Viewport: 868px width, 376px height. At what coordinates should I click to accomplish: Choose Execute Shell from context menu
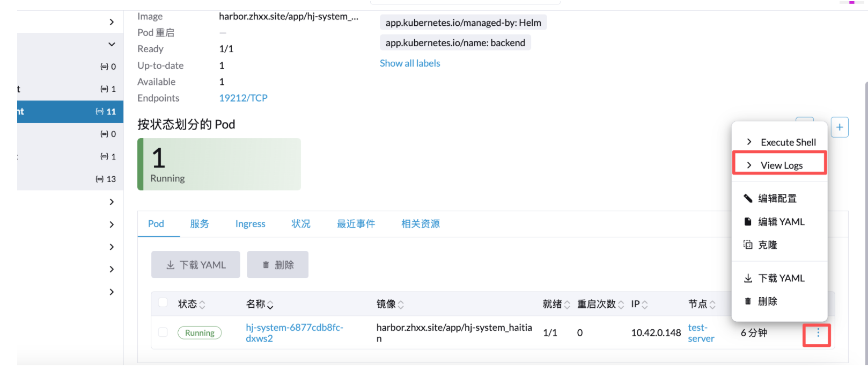788,142
